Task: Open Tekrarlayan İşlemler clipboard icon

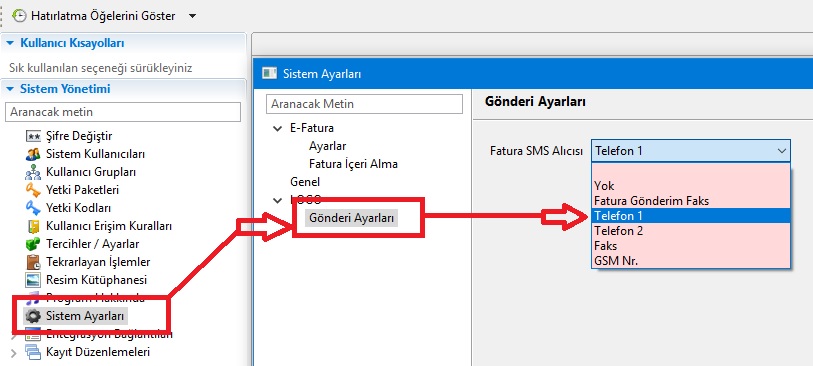Action: click(33, 262)
